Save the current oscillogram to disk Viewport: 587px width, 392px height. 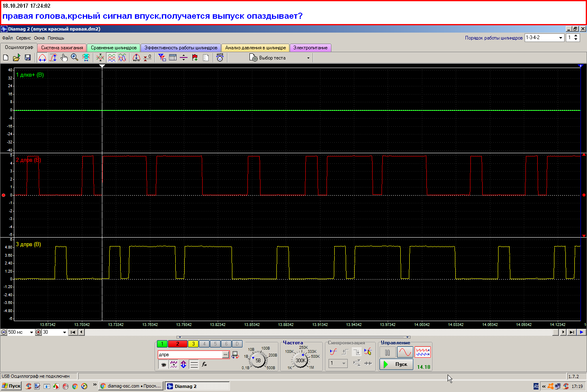[x=28, y=57]
